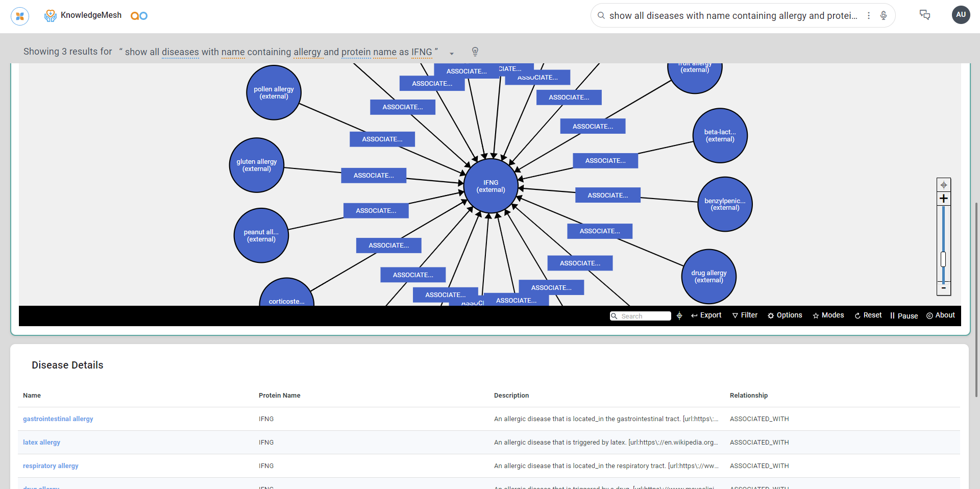Click the app launcher grid icon
Viewport: 980px width, 489px height.
click(20, 16)
